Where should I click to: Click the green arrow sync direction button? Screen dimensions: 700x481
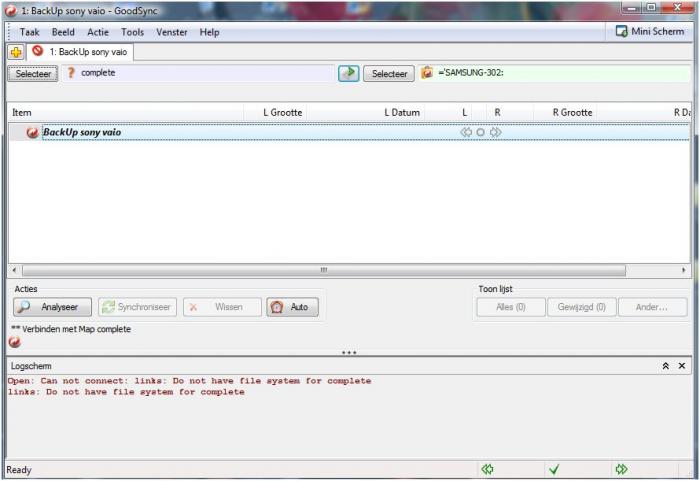click(x=348, y=73)
